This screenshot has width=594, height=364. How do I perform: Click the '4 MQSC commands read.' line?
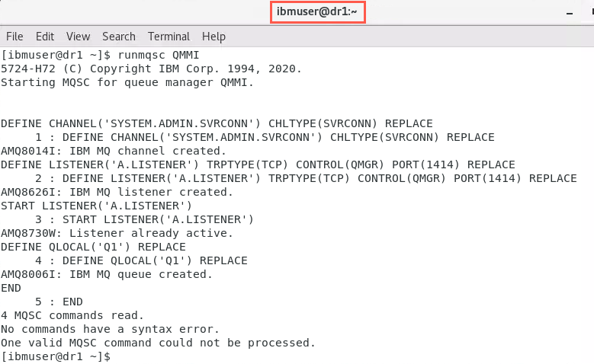point(72,315)
